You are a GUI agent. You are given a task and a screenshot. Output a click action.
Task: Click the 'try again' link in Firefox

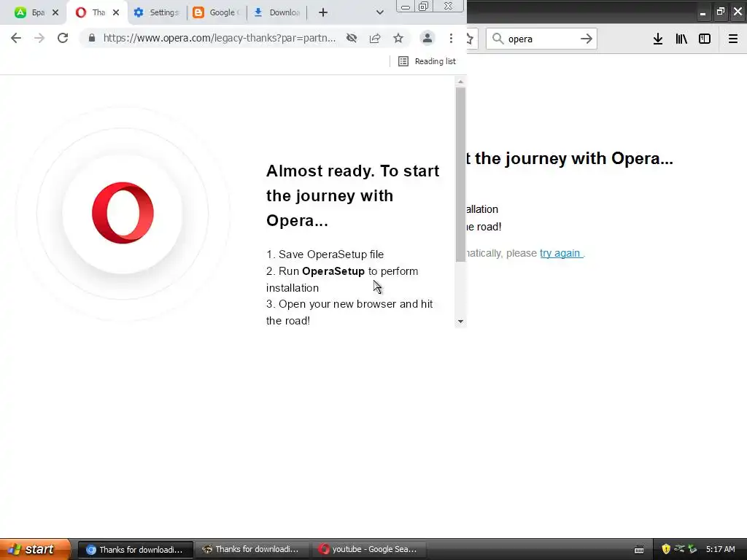coord(560,253)
